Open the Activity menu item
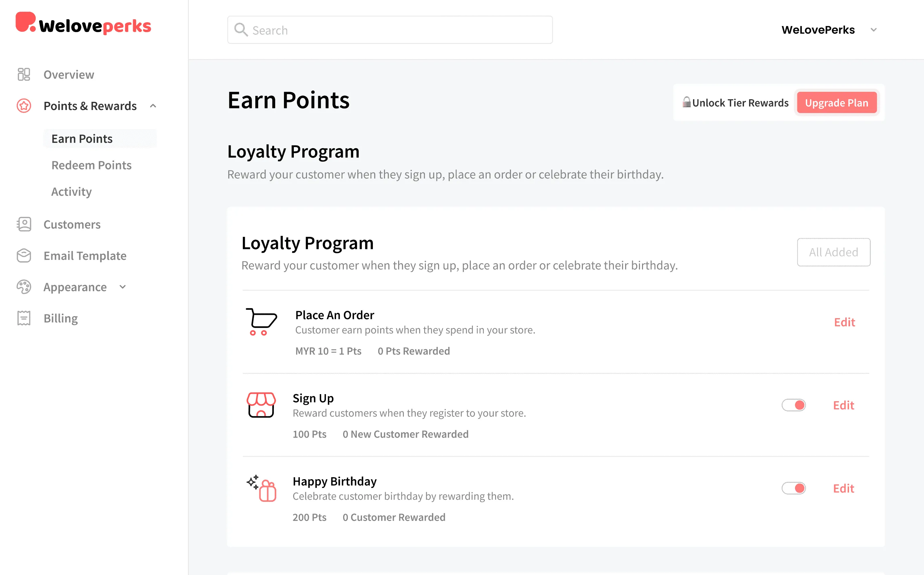Image resolution: width=924 pixels, height=575 pixels. (72, 192)
